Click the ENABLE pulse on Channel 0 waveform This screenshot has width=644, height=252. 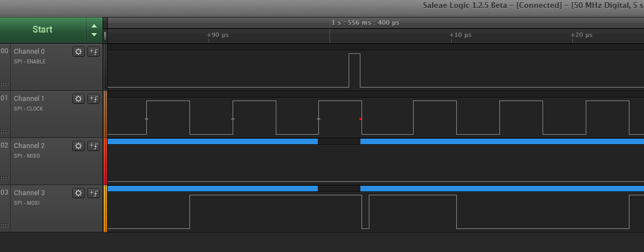[354, 70]
